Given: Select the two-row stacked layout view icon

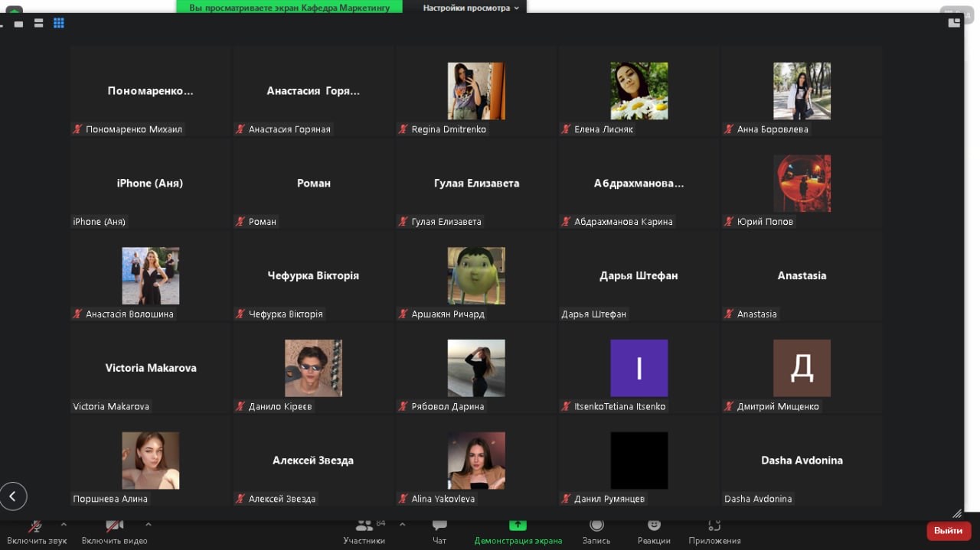Looking at the screenshot, I should [x=38, y=24].
